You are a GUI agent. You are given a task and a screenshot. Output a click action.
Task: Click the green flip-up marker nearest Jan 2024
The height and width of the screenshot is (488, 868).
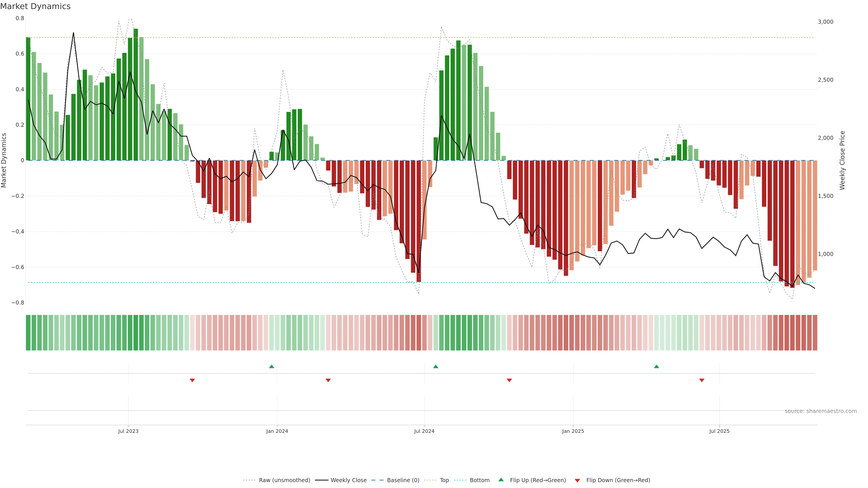pyautogui.click(x=271, y=366)
